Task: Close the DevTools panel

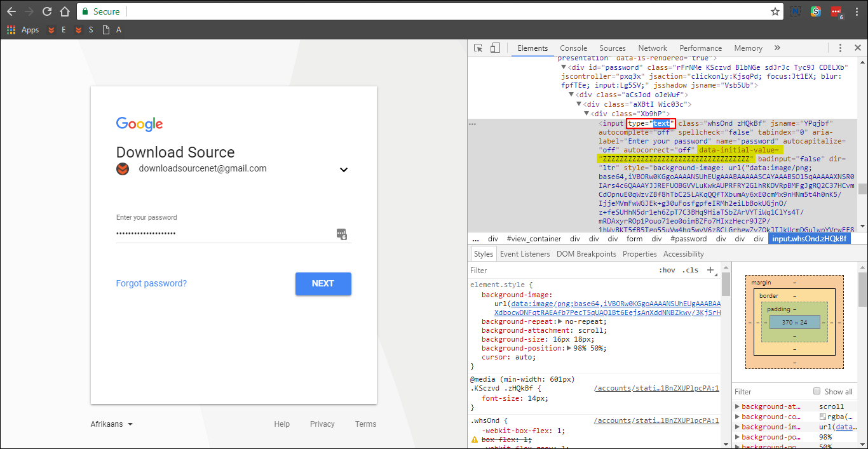Action: pyautogui.click(x=857, y=48)
